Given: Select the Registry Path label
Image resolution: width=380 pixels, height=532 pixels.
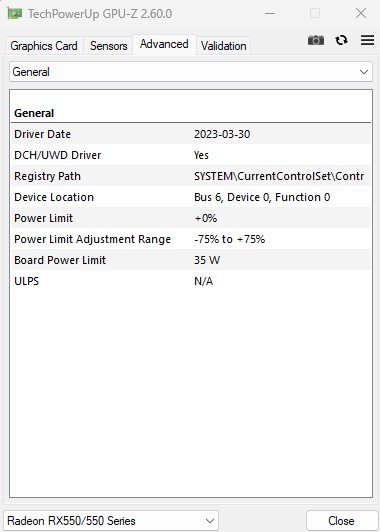Looking at the screenshot, I should [x=48, y=176].
